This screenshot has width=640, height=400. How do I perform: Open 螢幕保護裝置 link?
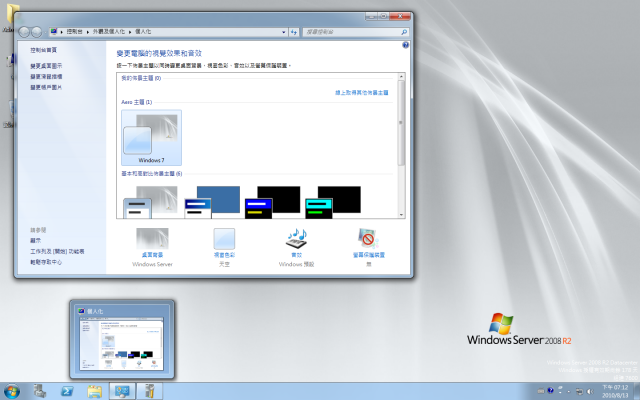[369, 255]
